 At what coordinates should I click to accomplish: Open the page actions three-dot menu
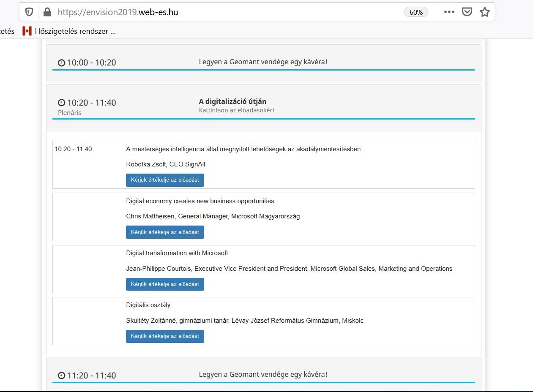[x=449, y=12]
